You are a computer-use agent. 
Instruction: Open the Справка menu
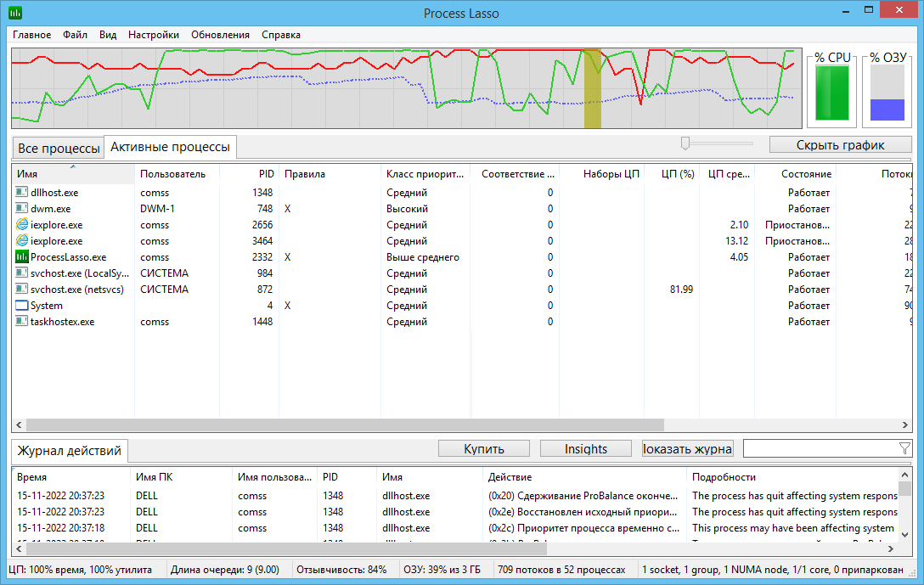pyautogui.click(x=281, y=35)
